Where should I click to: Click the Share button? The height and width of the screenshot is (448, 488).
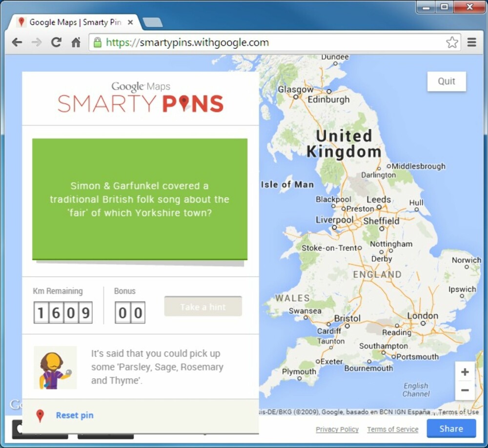(451, 429)
